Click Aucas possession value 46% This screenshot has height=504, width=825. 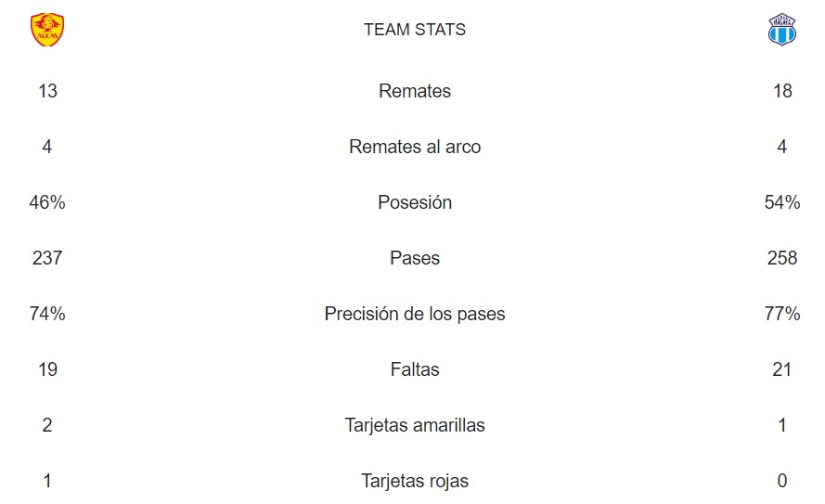coord(47,202)
